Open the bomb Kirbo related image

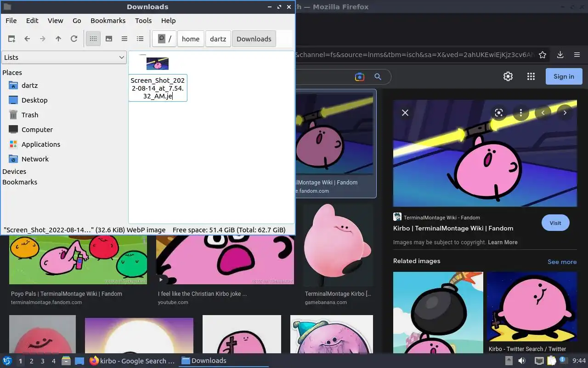click(x=438, y=312)
